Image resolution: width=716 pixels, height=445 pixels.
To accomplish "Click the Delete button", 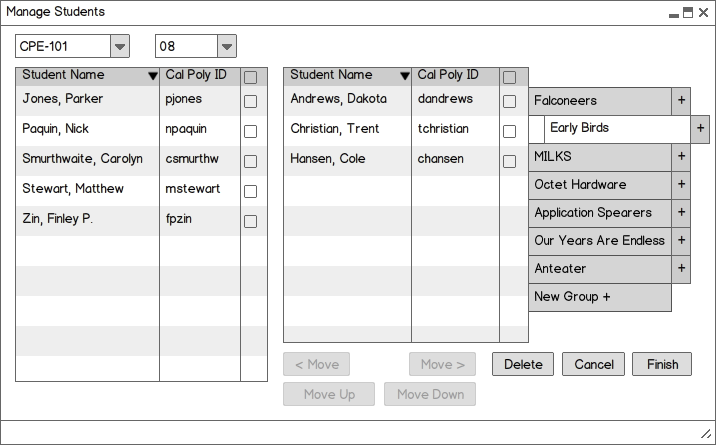I will pos(523,364).
